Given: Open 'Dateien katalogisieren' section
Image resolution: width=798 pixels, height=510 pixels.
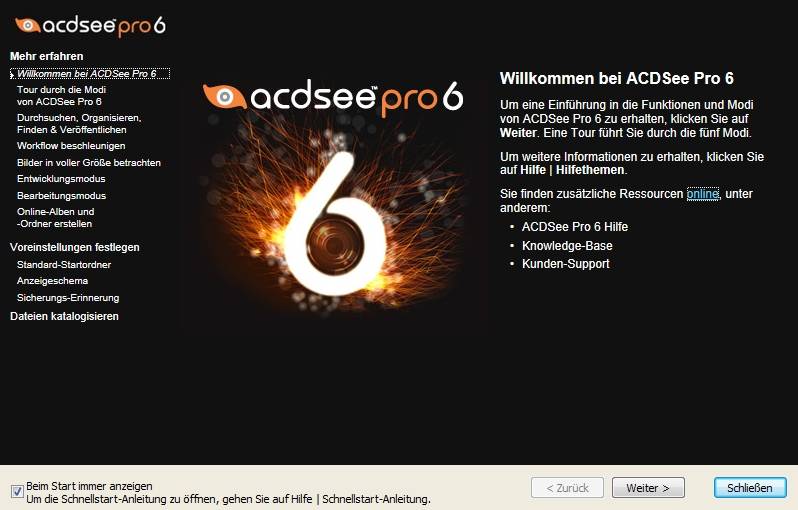Looking at the screenshot, I should pyautogui.click(x=64, y=316).
